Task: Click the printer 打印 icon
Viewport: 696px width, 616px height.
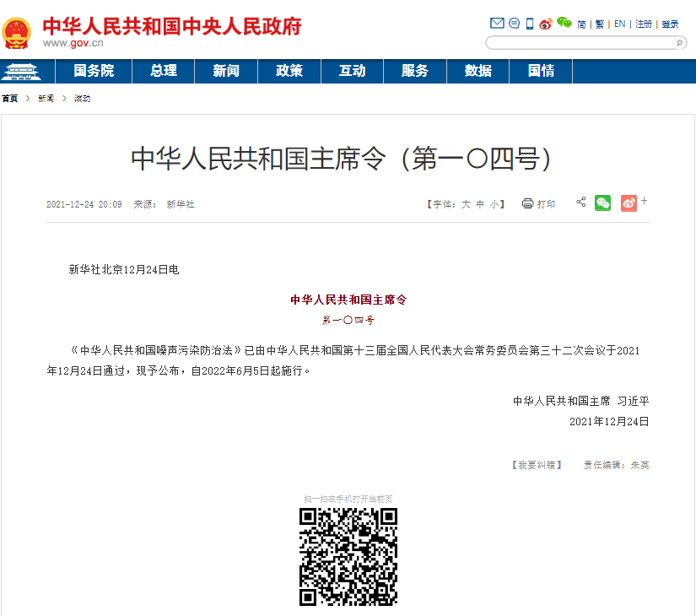Action: coord(528,203)
